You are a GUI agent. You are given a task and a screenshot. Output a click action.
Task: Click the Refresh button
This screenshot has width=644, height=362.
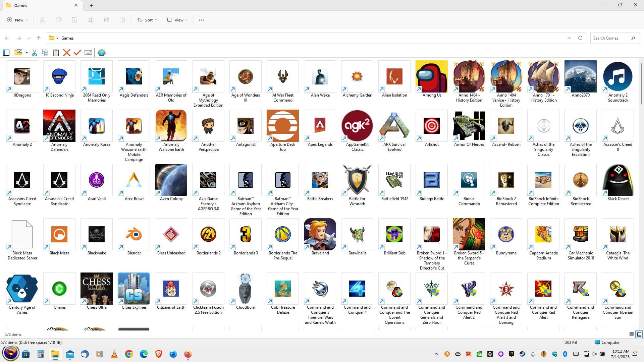click(x=580, y=38)
